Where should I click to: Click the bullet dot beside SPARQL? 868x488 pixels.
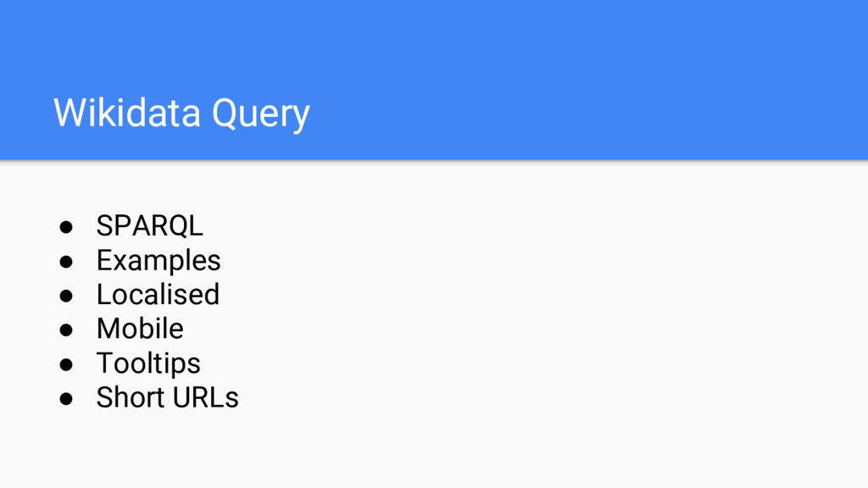tap(66, 227)
